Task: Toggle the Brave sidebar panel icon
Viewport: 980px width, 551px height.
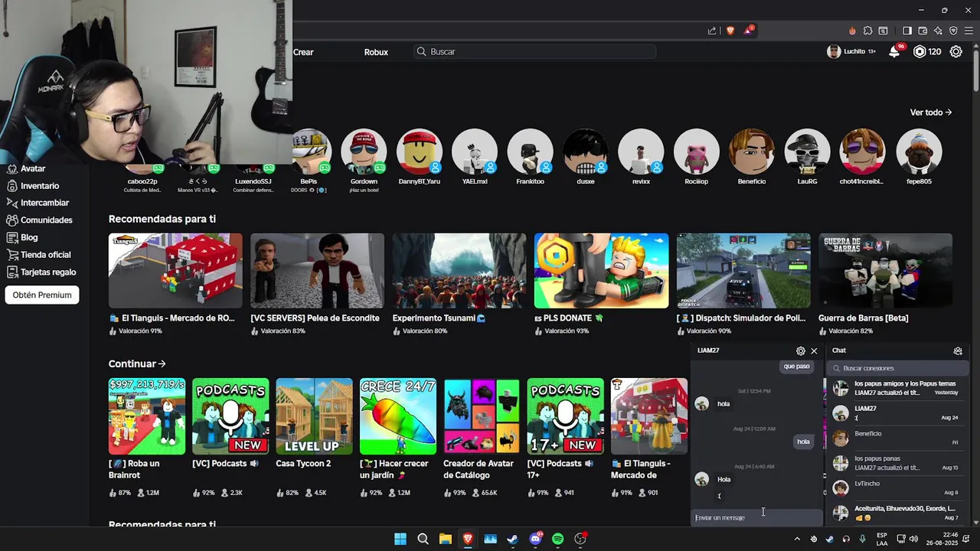Action: [907, 31]
